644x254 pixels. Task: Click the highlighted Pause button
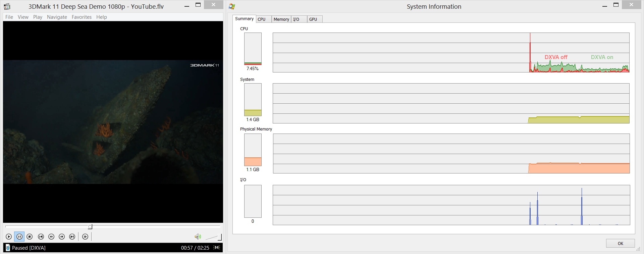[x=19, y=237]
